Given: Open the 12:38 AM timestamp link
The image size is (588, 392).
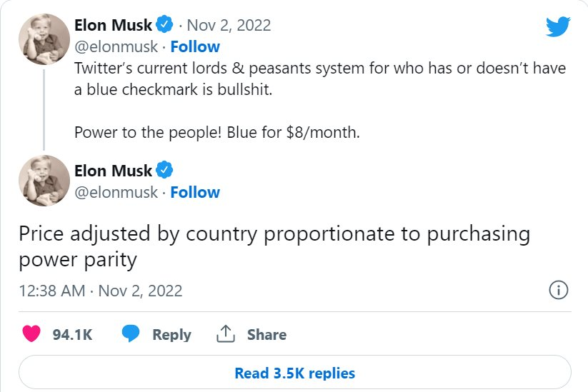Looking at the screenshot, I should (x=100, y=291).
